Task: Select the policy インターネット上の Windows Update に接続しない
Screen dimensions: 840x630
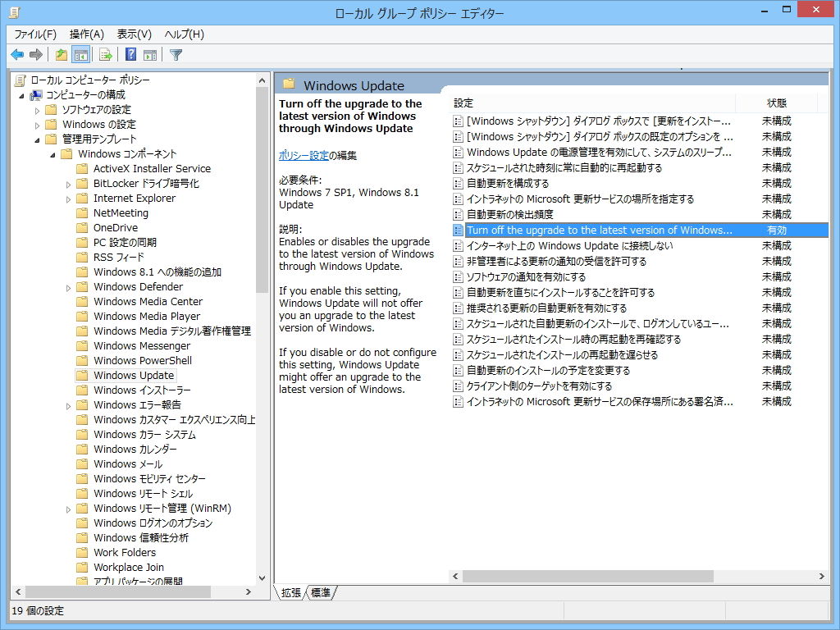Action: (570, 246)
